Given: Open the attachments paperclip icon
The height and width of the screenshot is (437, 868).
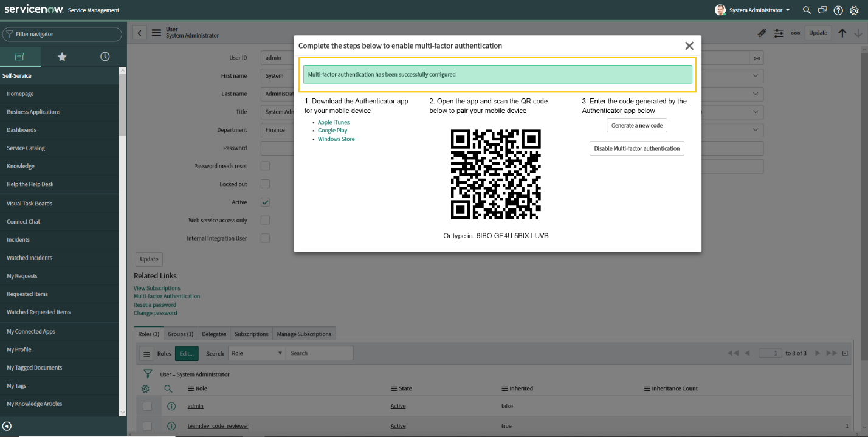Looking at the screenshot, I should (762, 33).
